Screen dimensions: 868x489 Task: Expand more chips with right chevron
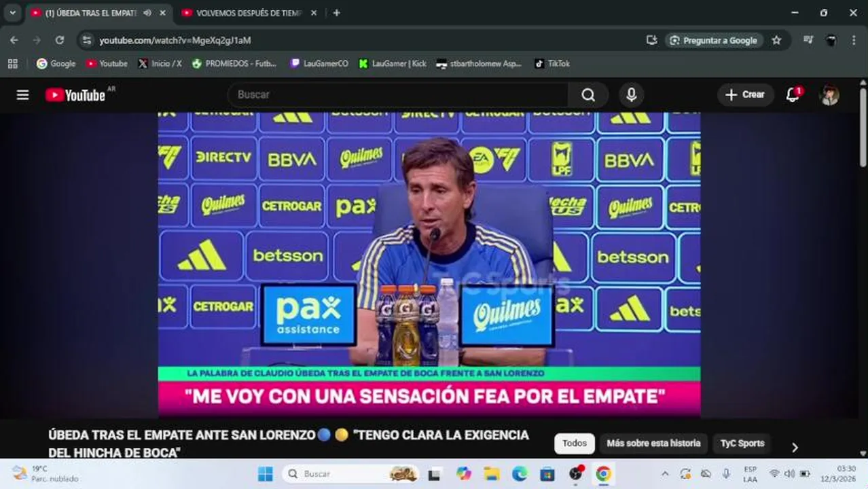(x=795, y=447)
